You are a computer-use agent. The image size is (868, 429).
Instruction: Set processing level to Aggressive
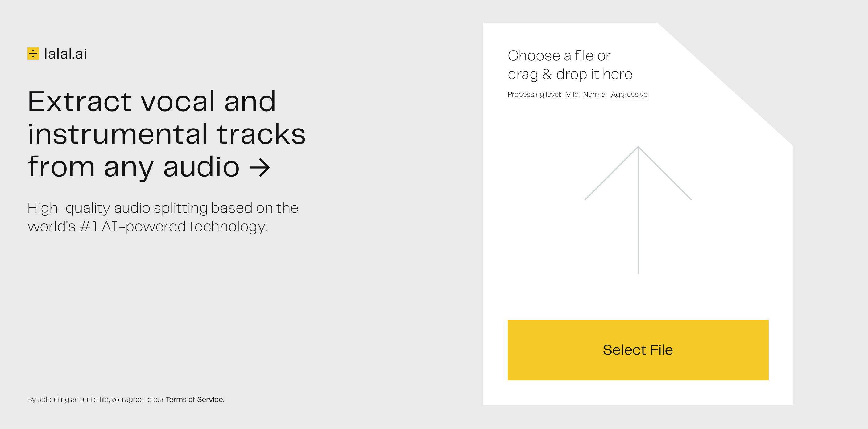click(629, 95)
